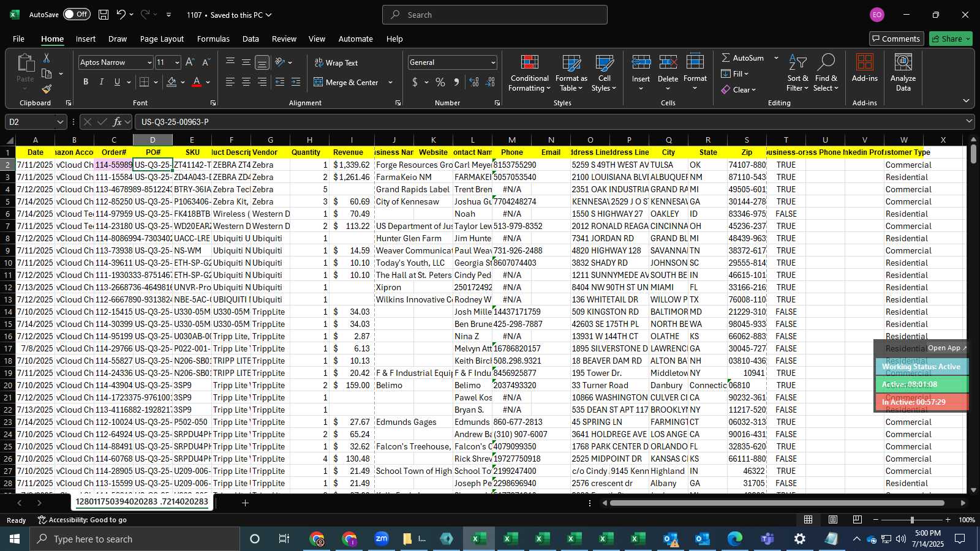The image size is (980, 551).
Task: Toggle the AutoSave switch
Action: (x=77, y=15)
